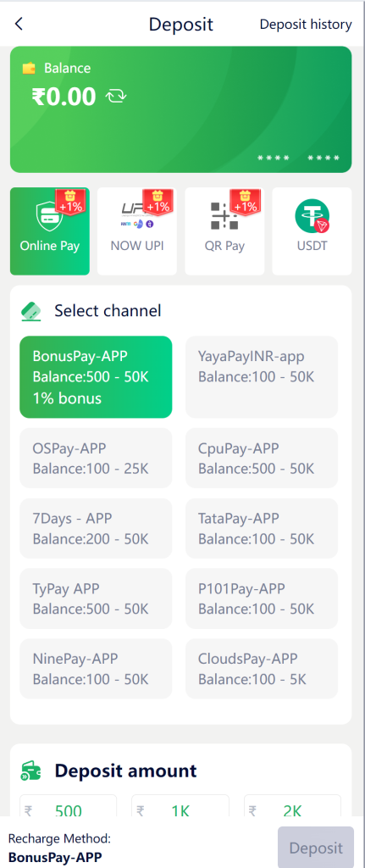The height and width of the screenshot is (868, 365).
Task: Click the QR Pay code icon
Action: [224, 216]
